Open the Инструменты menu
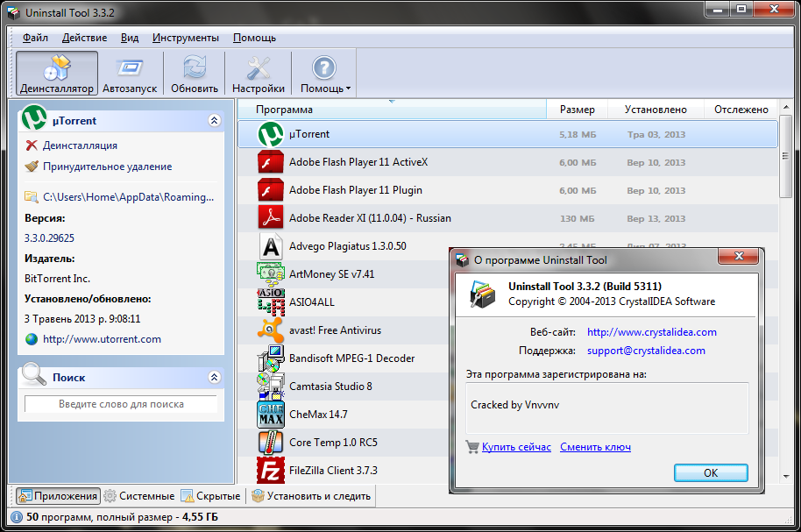Viewport: 801px width, 532px height. (x=186, y=38)
